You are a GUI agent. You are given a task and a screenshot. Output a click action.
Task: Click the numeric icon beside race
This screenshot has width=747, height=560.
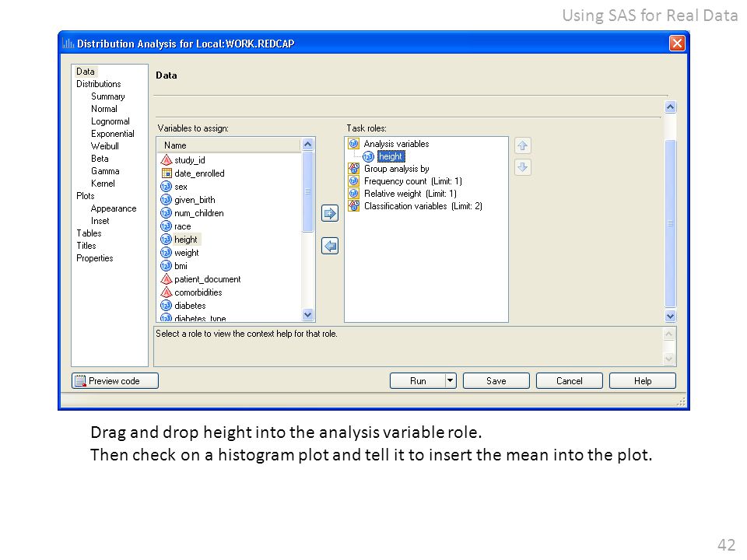[166, 226]
